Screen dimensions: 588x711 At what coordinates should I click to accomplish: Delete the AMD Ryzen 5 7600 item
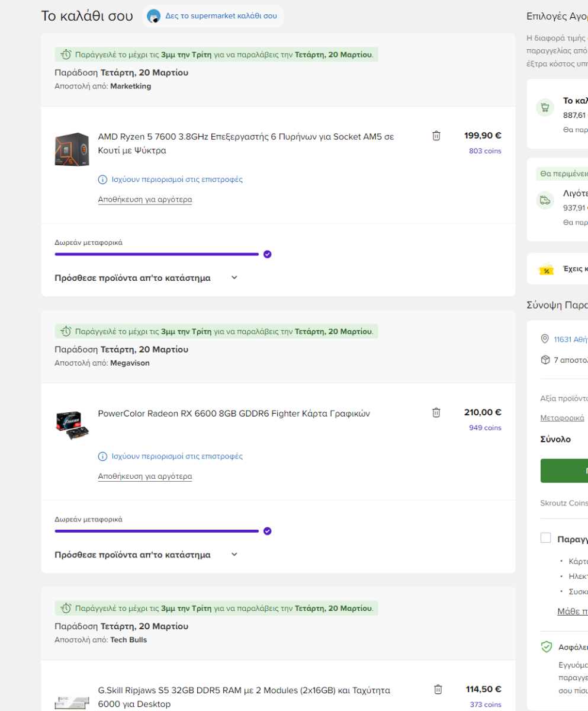pos(436,136)
